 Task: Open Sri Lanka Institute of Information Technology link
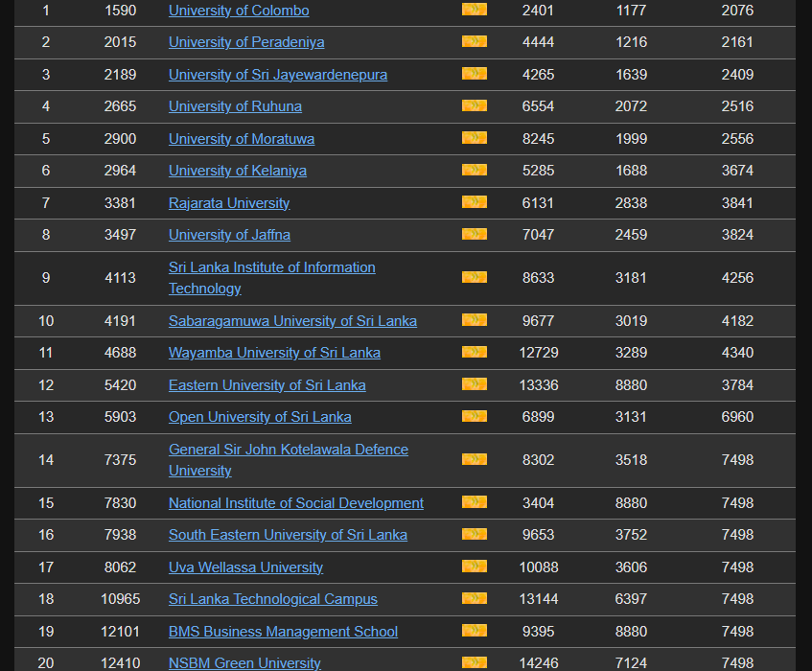click(x=271, y=267)
